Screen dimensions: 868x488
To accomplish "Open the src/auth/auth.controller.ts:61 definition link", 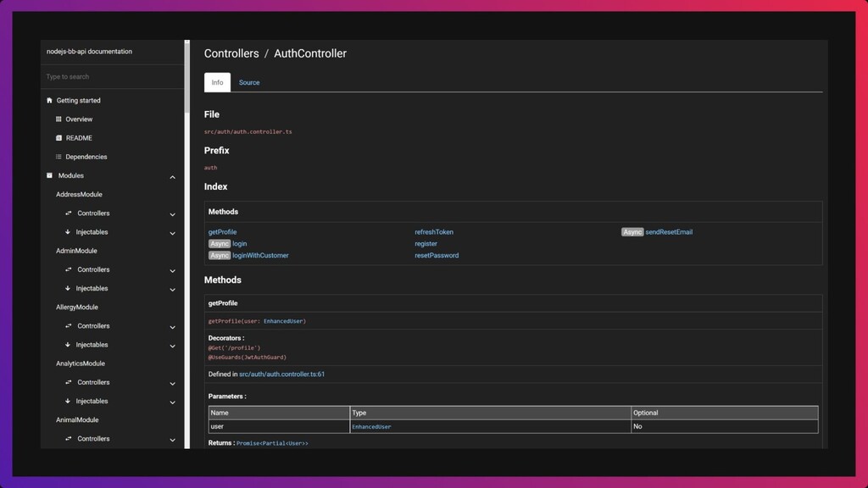I will [x=281, y=374].
